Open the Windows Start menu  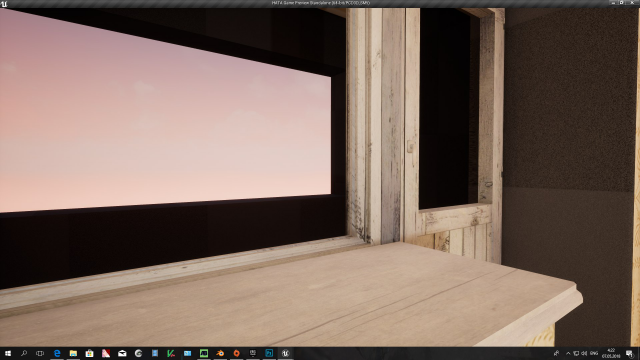tap(8, 353)
